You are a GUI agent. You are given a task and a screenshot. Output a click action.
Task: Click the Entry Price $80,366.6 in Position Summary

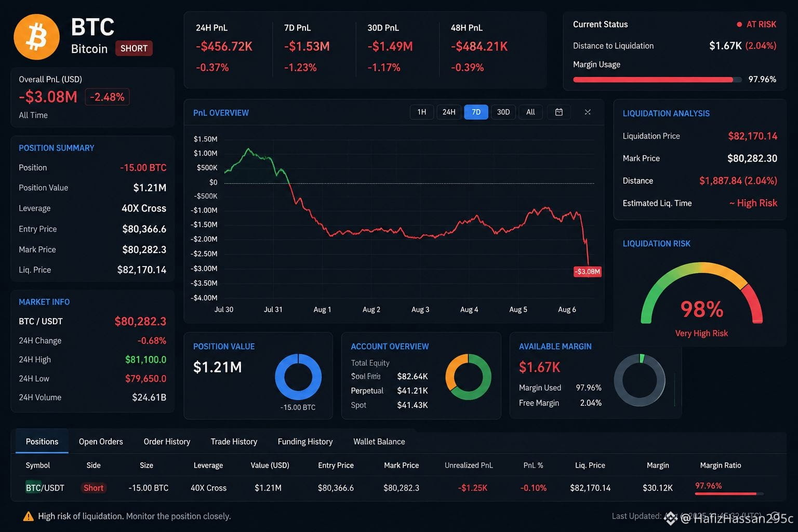(144, 229)
